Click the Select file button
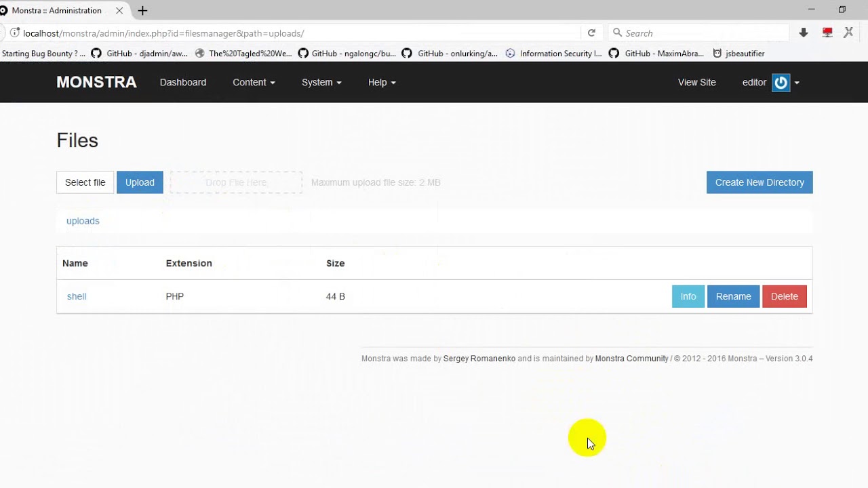The width and height of the screenshot is (868, 488). (x=85, y=182)
